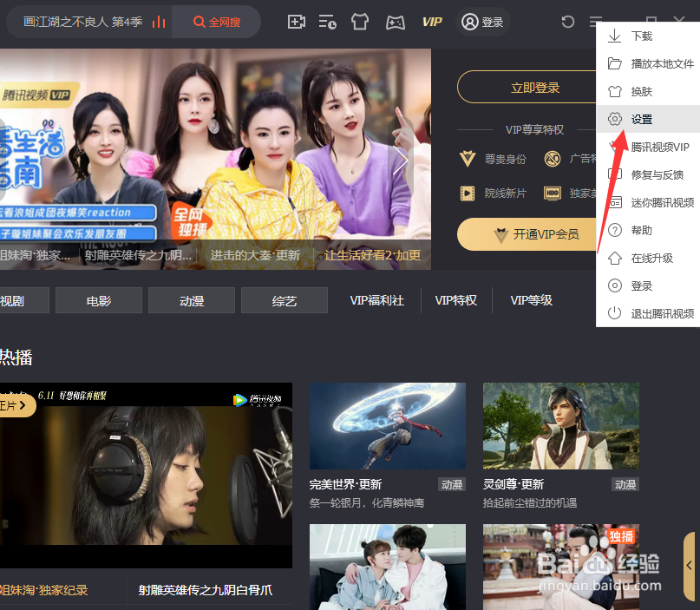Select 射雕英雄传之九阴白骨爪 tab below hot video

tap(206, 590)
